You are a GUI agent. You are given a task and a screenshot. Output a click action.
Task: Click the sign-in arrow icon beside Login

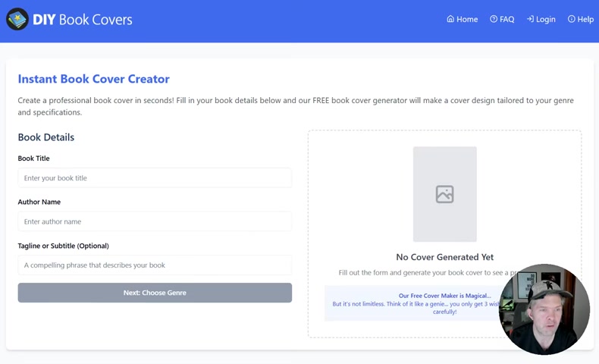530,19
